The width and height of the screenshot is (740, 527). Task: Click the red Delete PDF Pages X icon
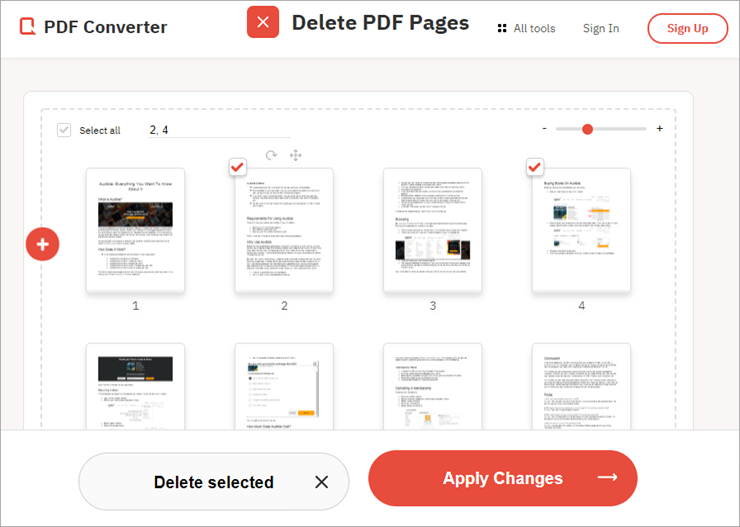(x=263, y=22)
